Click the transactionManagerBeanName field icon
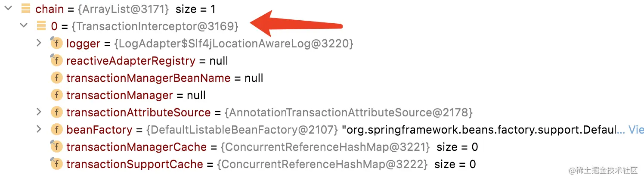This screenshot has width=644, height=181. (56, 78)
